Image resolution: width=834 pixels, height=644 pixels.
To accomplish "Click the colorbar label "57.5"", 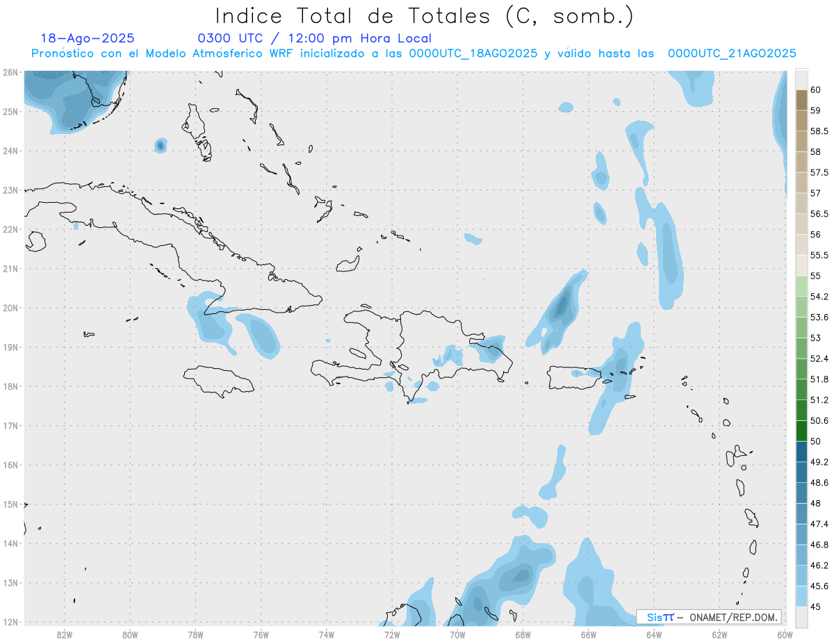I will tap(819, 172).
